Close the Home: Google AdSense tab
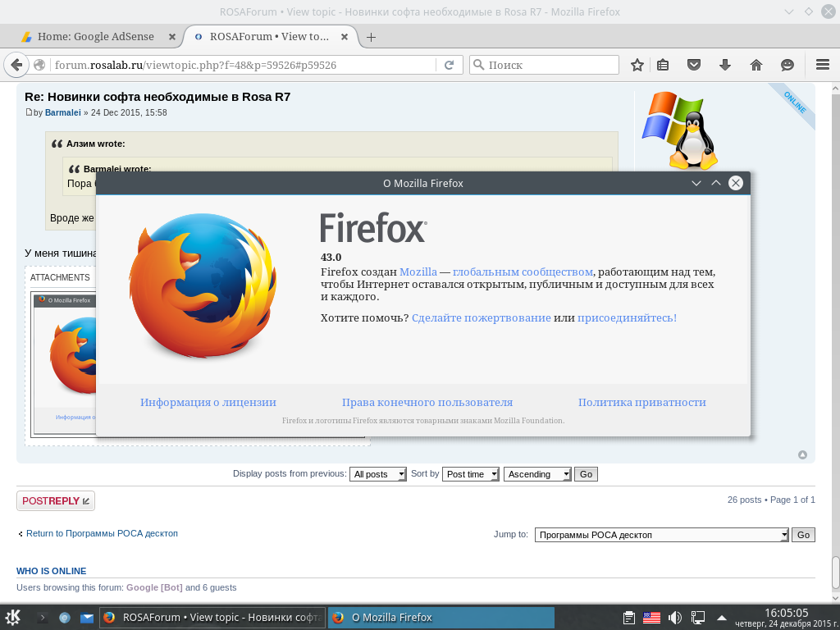840x630 pixels. [x=172, y=37]
